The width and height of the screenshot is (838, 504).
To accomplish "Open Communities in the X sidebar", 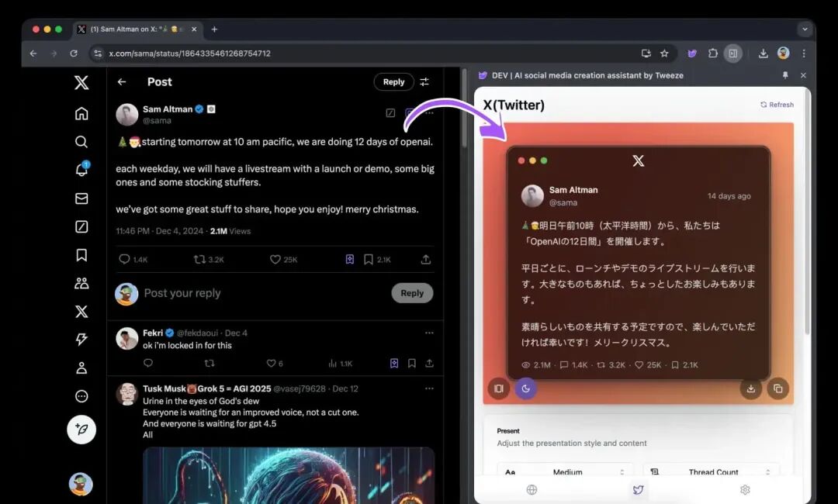I will (x=81, y=283).
